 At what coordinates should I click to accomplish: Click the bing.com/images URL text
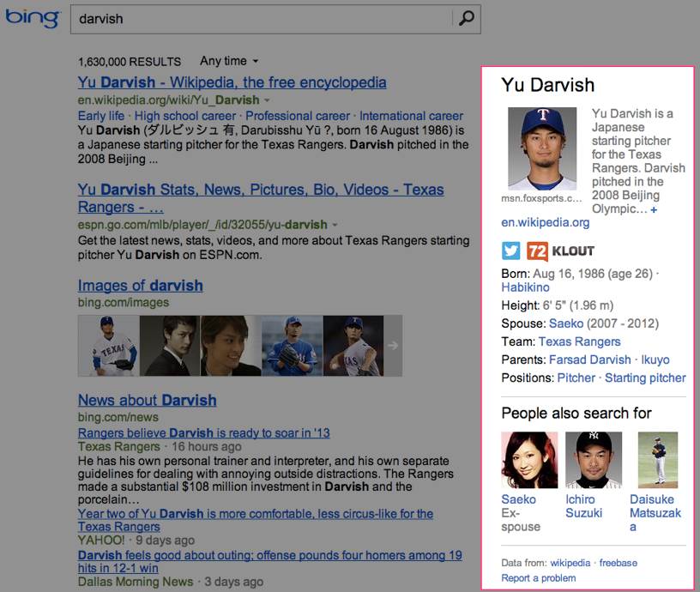[124, 302]
